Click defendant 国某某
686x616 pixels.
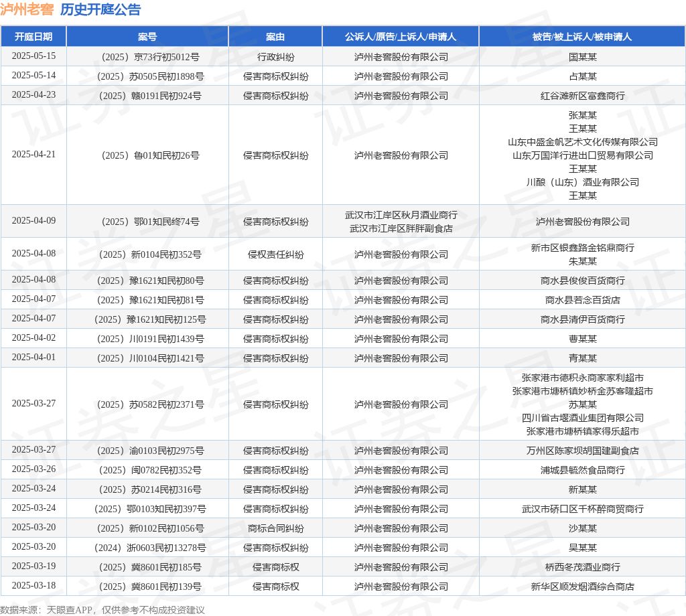(x=582, y=58)
